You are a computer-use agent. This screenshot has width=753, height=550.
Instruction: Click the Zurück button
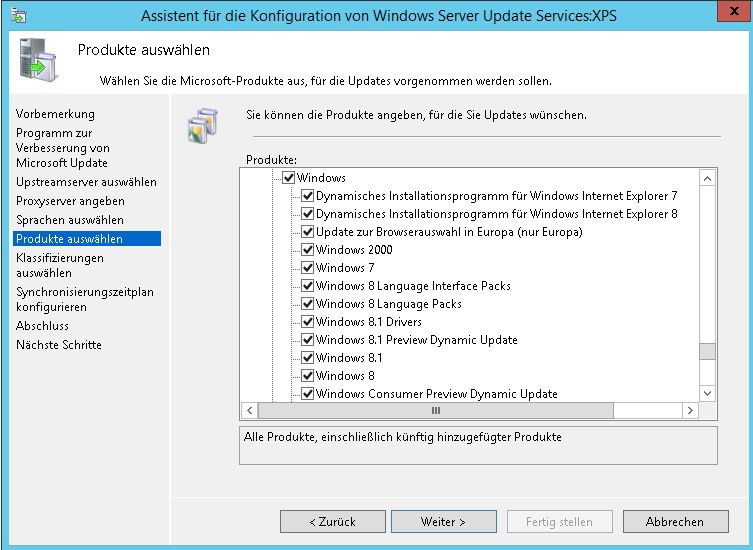point(333,522)
